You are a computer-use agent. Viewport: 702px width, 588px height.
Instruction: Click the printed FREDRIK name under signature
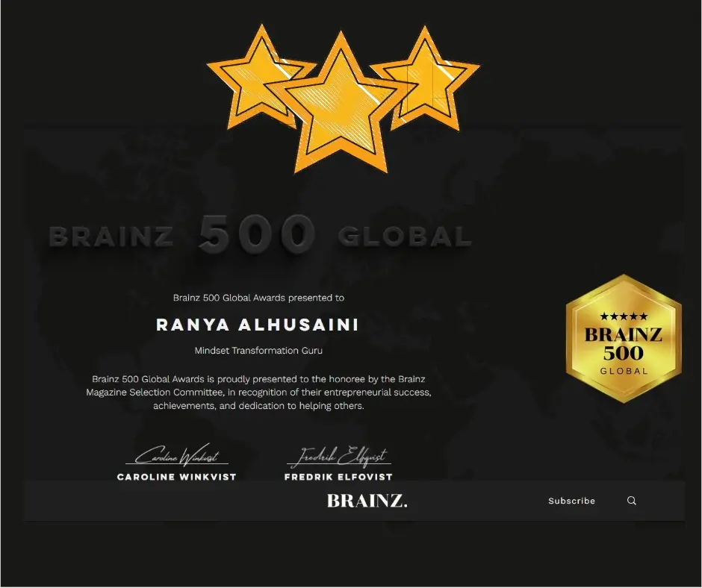pyautogui.click(x=338, y=477)
